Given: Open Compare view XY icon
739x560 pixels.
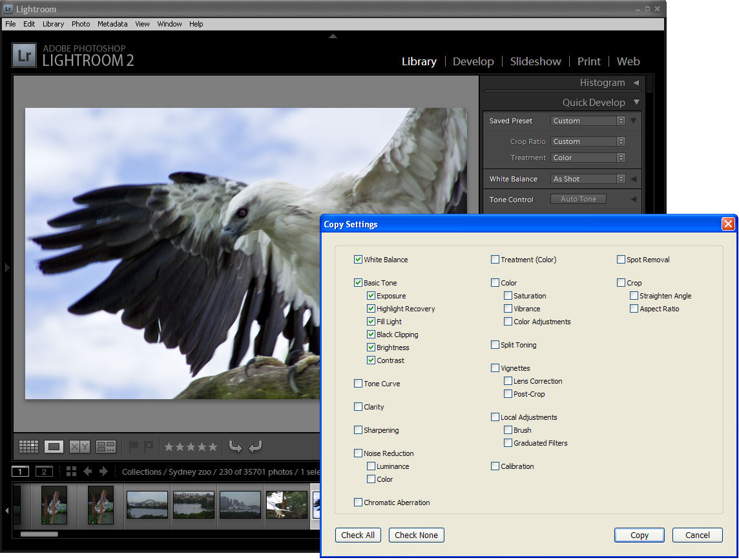Looking at the screenshot, I should (x=79, y=446).
